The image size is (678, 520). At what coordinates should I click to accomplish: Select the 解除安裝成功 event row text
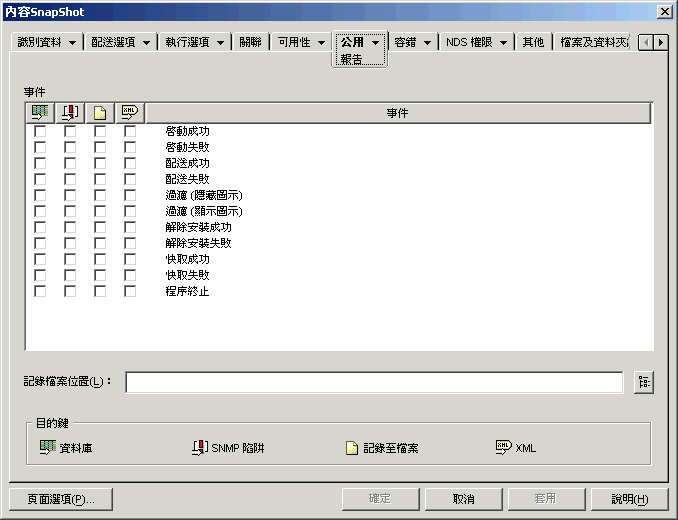(198, 227)
